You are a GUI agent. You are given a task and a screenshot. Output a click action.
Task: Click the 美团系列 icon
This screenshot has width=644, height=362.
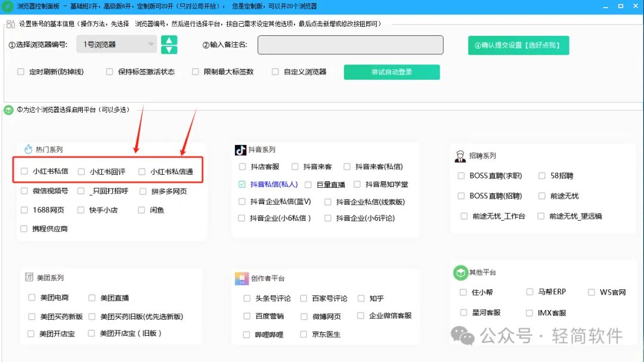29,277
